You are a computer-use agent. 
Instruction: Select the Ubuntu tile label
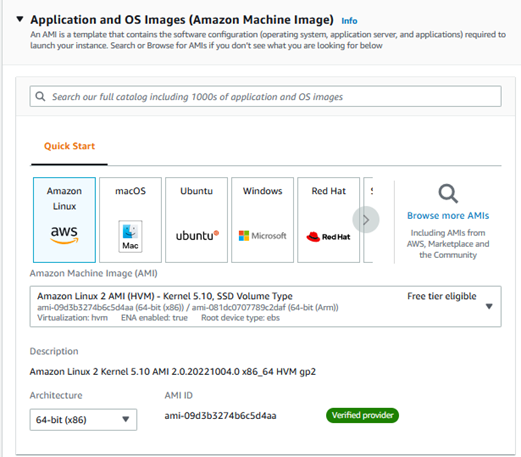pyautogui.click(x=196, y=191)
